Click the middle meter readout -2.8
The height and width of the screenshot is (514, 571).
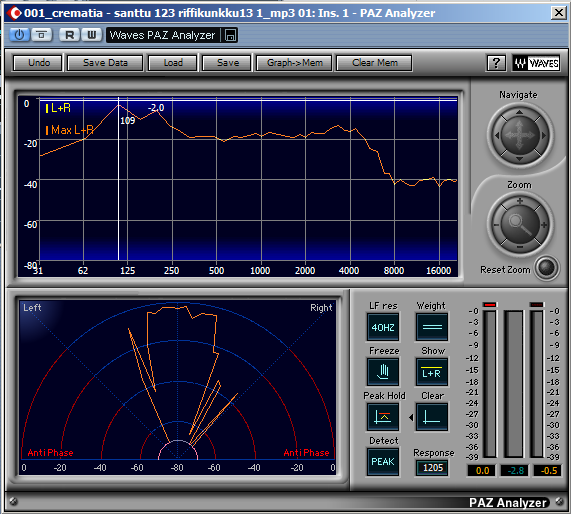(515, 470)
